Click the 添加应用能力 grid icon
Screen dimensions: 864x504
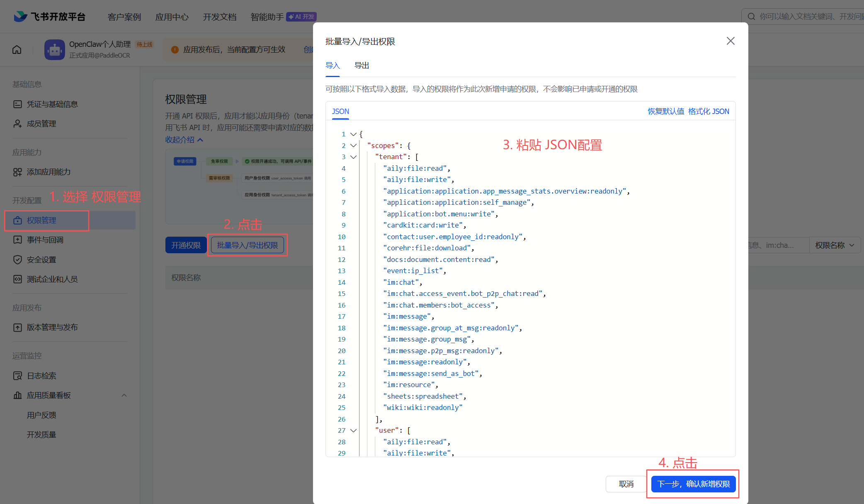[17, 172]
